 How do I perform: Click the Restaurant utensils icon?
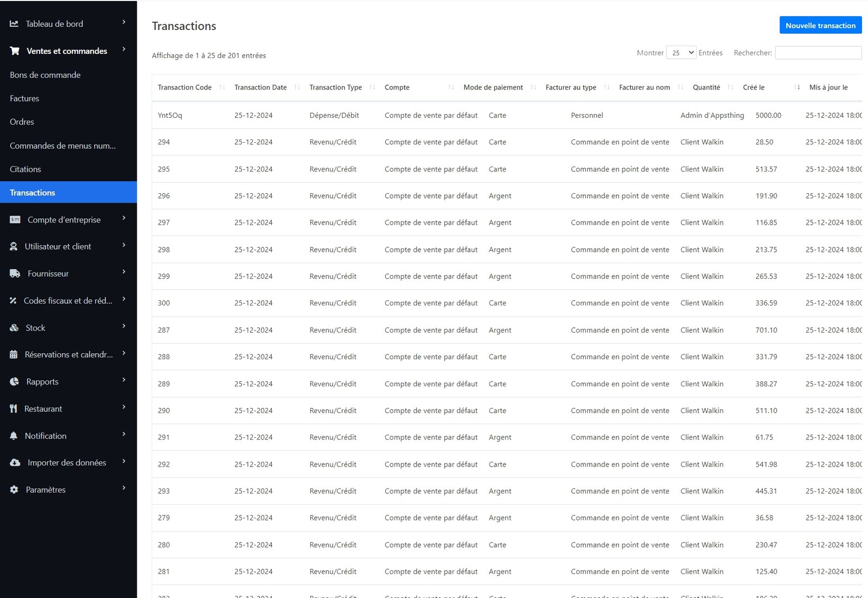[x=14, y=409]
